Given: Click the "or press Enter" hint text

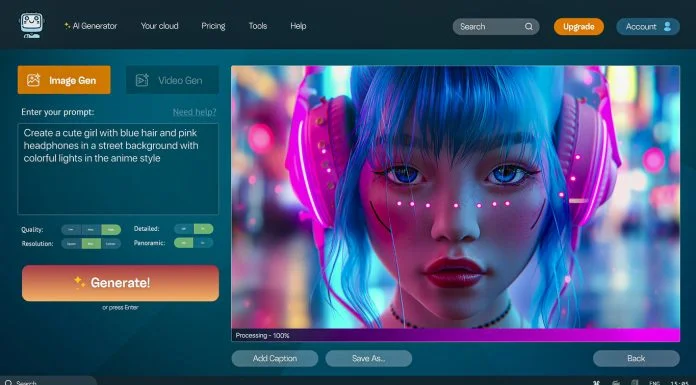Looking at the screenshot, I should pyautogui.click(x=120, y=307).
